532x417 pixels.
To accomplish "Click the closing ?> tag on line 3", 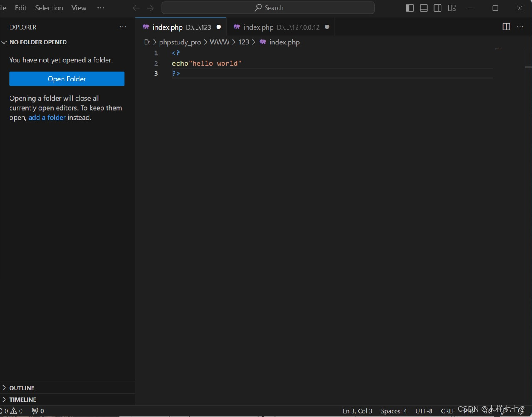I will click(x=176, y=73).
